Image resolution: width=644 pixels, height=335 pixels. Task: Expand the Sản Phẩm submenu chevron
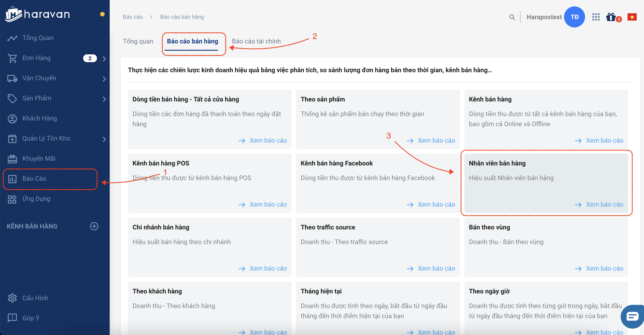[x=104, y=99]
